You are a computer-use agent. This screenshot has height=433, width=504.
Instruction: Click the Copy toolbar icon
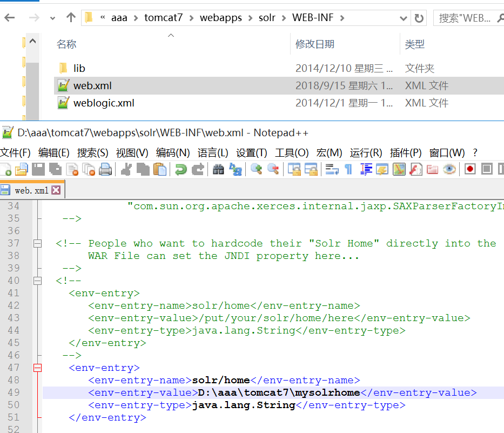[x=143, y=169]
